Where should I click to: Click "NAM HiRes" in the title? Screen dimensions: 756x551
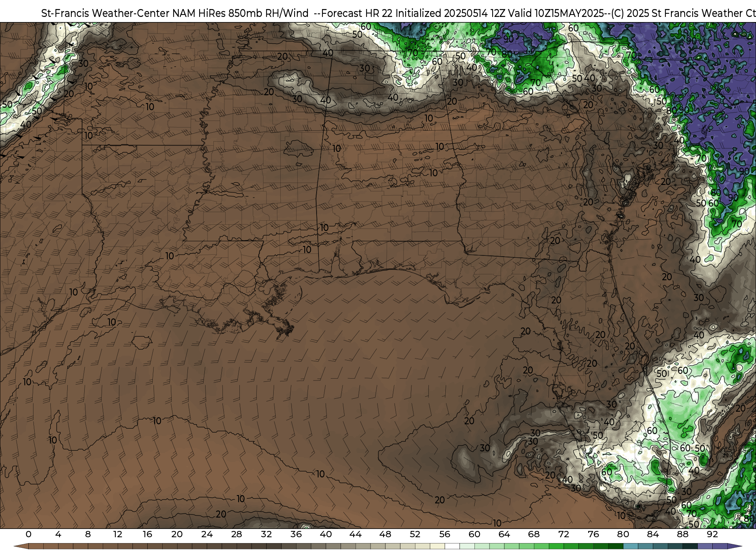pyautogui.click(x=199, y=13)
